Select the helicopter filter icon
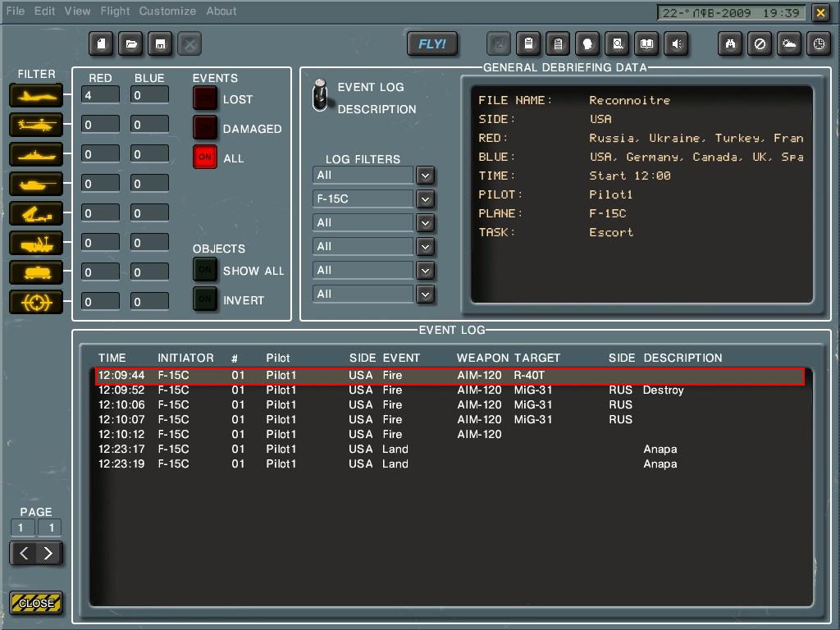 click(35, 124)
